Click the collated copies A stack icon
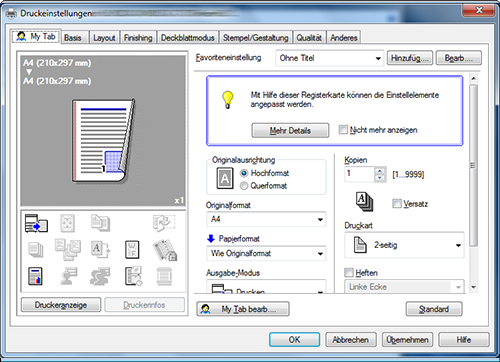Viewport: 500px width, 362px height. pyautogui.click(x=364, y=202)
